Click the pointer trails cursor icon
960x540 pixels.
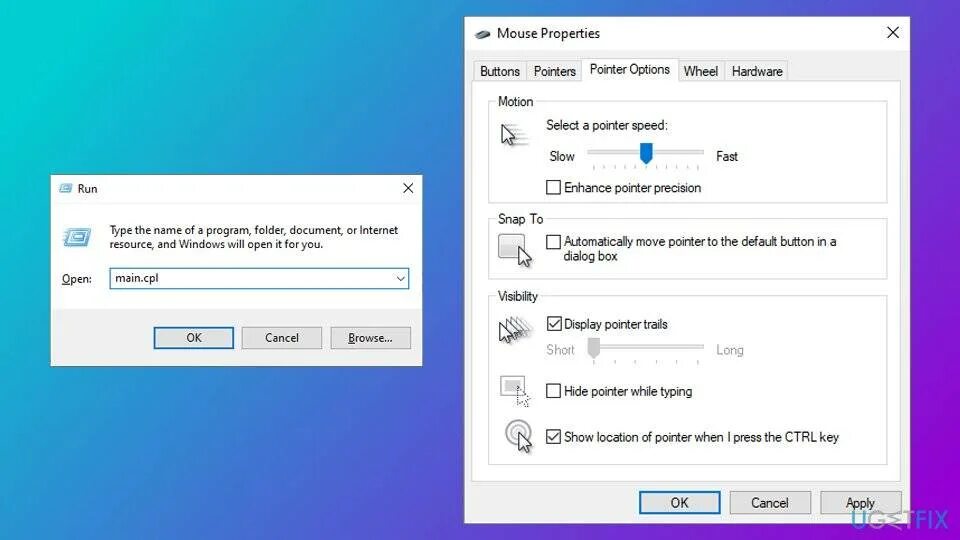pos(515,330)
